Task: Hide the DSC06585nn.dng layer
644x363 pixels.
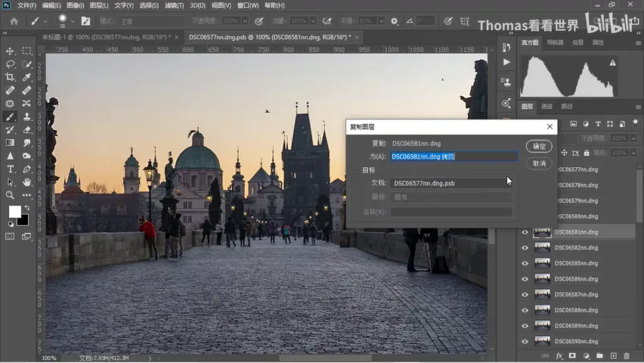Action: 525,263
